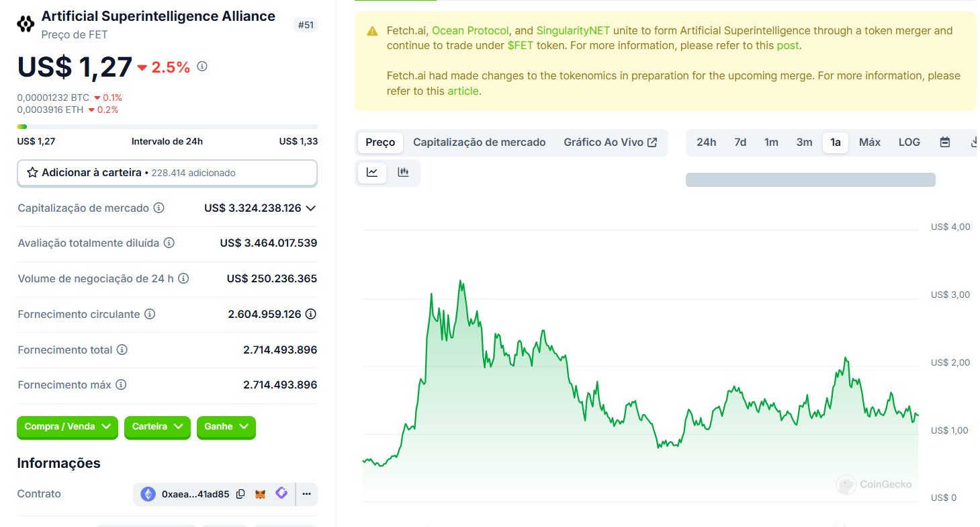Click info icon beside Avaliação totalmente diluída
Viewport: 980px width, 527px height.
click(x=169, y=243)
